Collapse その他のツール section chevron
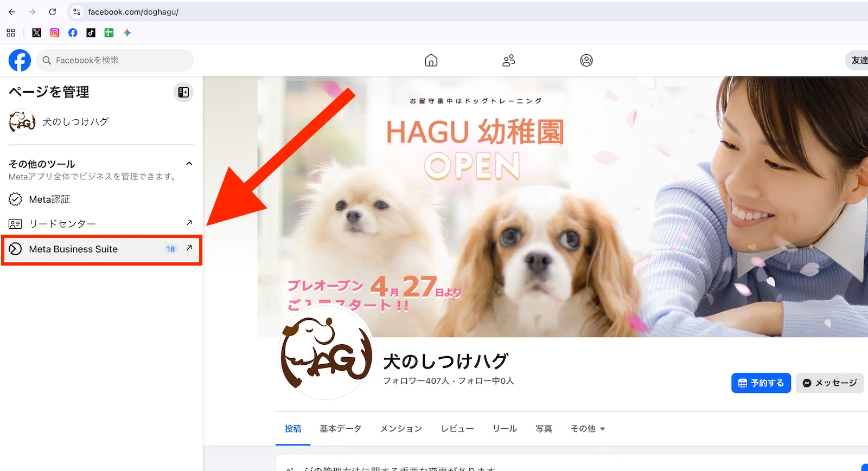The width and height of the screenshot is (868, 471). 189,164
